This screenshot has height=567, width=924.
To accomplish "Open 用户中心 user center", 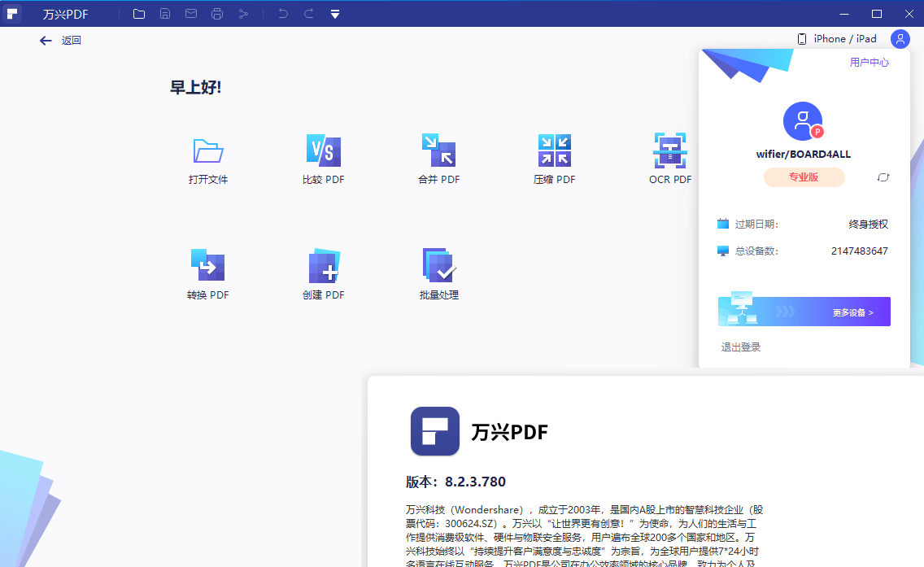I will click(x=870, y=61).
